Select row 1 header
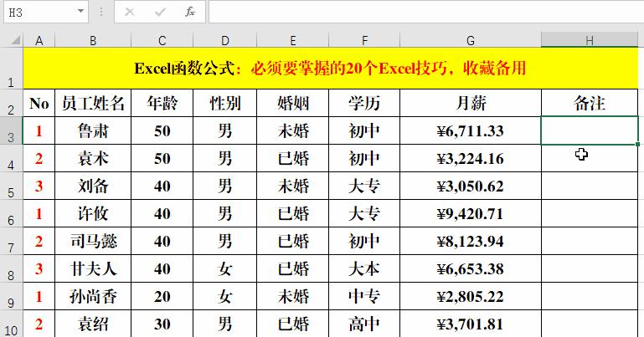 tap(11, 68)
